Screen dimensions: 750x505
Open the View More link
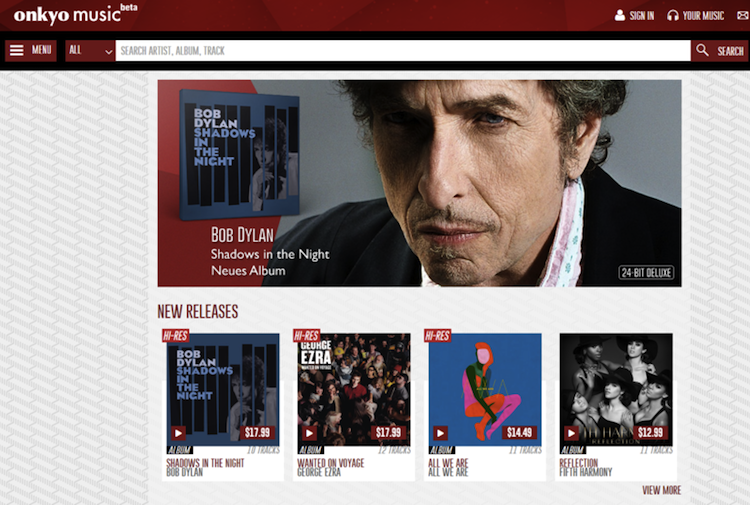tap(661, 490)
